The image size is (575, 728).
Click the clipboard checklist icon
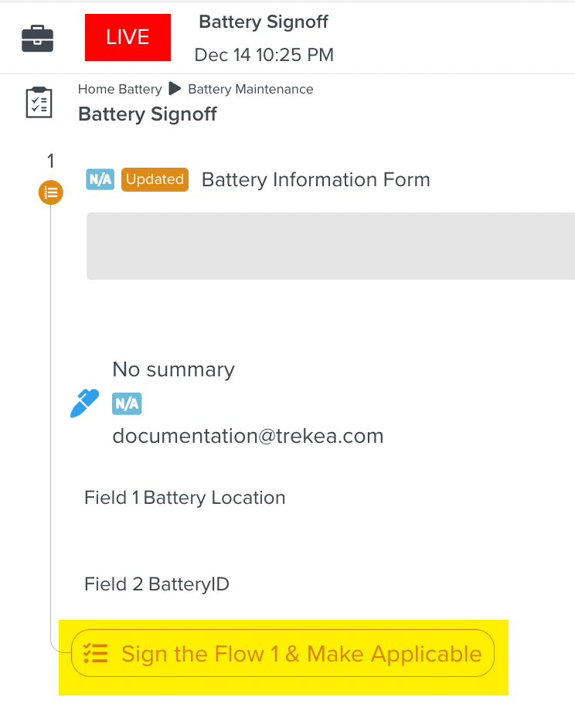pyautogui.click(x=39, y=103)
